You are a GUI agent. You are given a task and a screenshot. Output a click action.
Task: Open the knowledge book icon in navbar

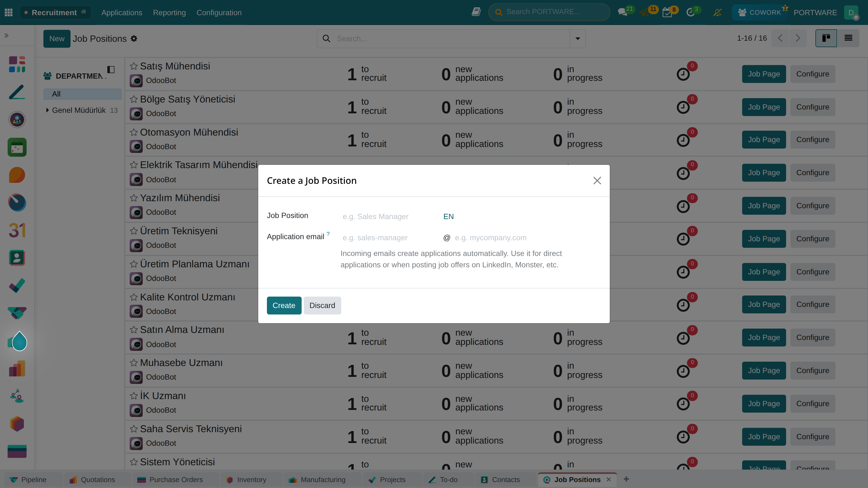[x=476, y=12]
